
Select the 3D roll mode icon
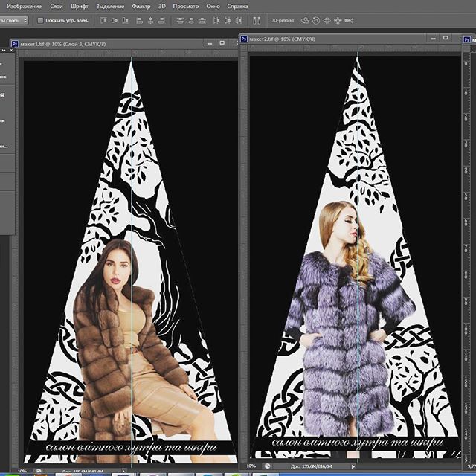pyautogui.click(x=316, y=21)
